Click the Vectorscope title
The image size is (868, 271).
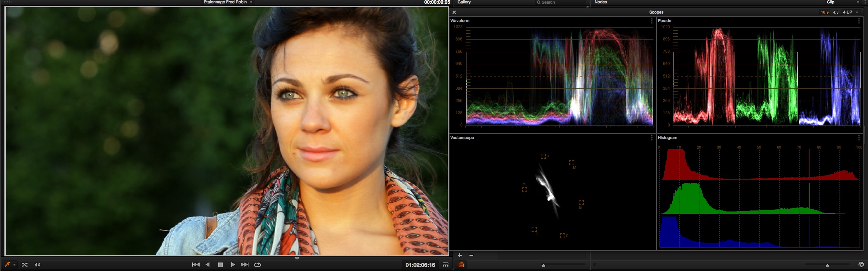pyautogui.click(x=462, y=138)
